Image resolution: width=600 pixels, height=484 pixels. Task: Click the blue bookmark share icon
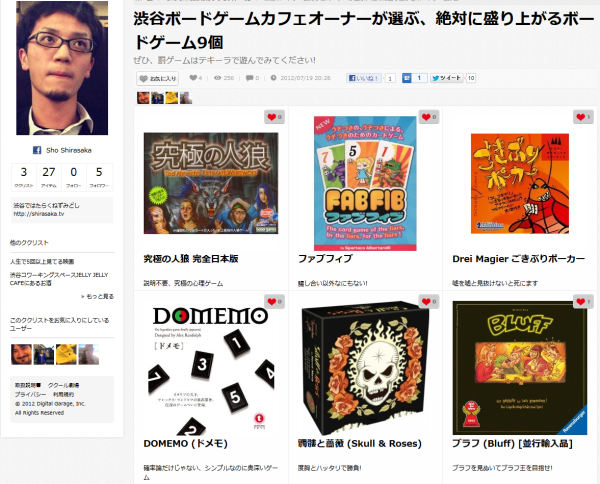coord(406,78)
